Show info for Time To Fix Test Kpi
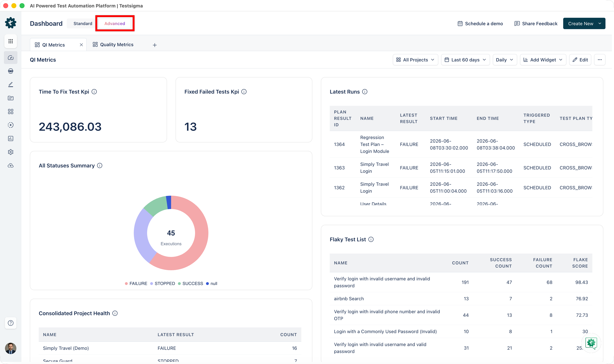Image resolution: width=614 pixels, height=364 pixels. click(94, 92)
